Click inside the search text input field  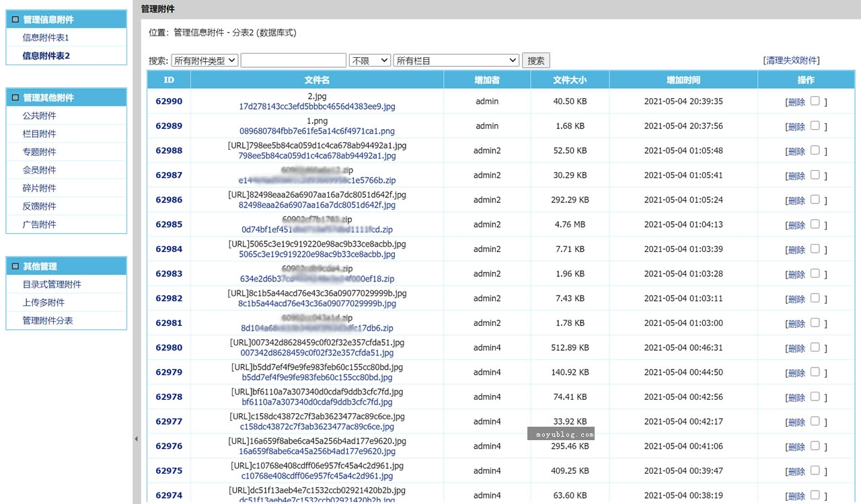pyautogui.click(x=293, y=60)
